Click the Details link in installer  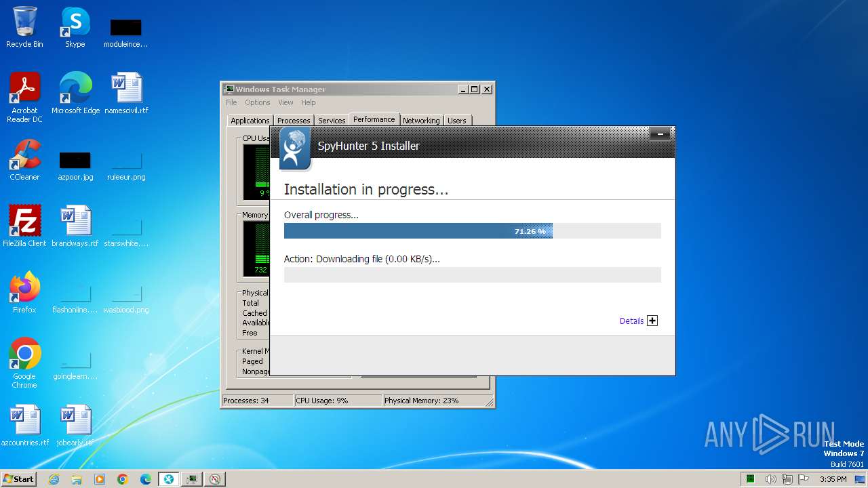tap(631, 321)
